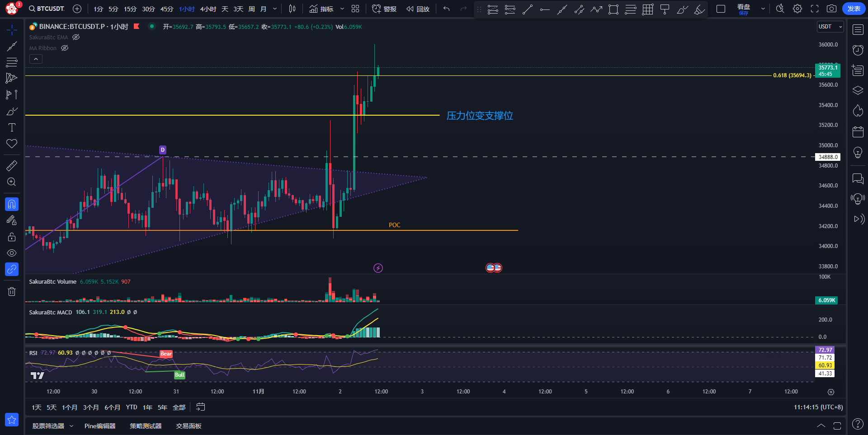Open the watchlist panel

pos(858,30)
